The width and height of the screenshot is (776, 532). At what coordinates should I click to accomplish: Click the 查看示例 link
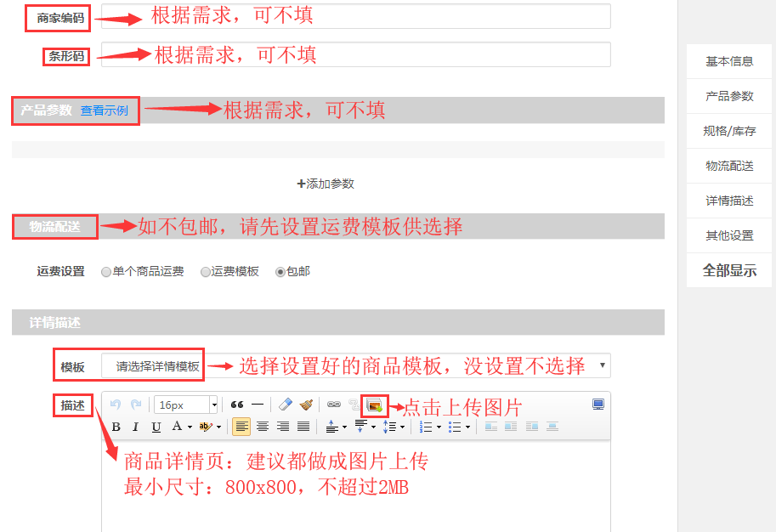[x=104, y=110]
